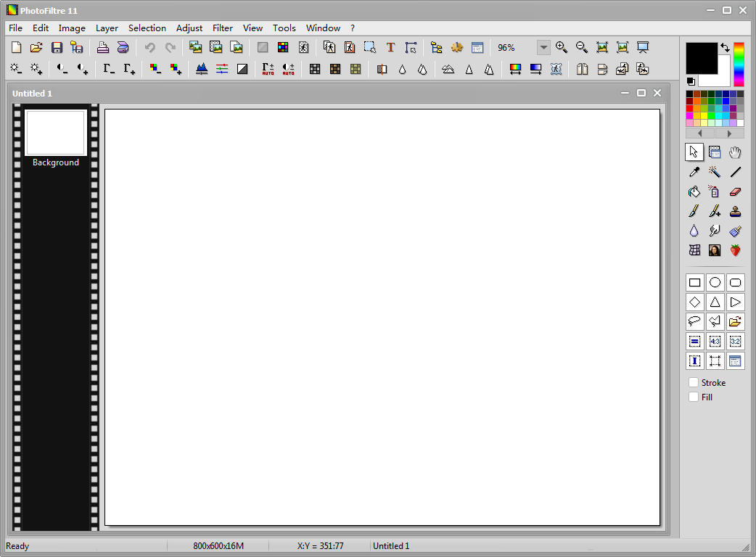
Task: Open the Filter menu
Action: click(x=222, y=28)
